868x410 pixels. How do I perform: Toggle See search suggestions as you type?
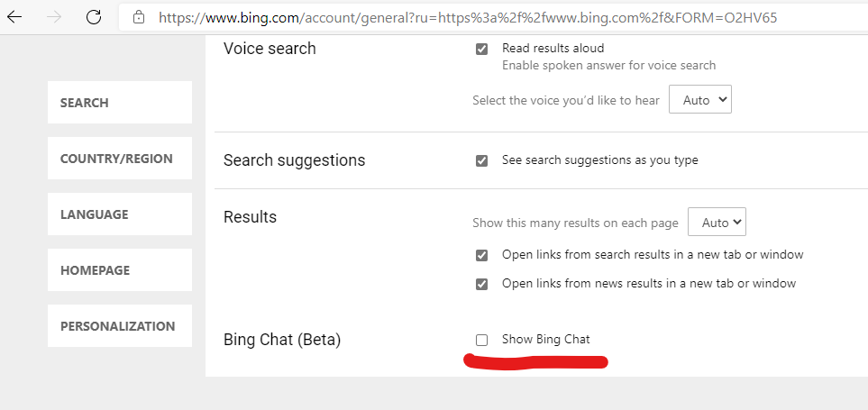(x=482, y=160)
